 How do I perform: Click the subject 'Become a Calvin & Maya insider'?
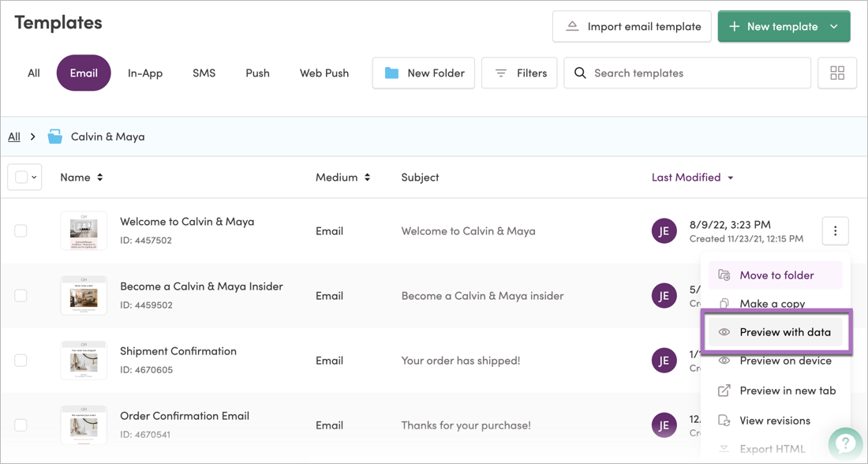point(483,296)
